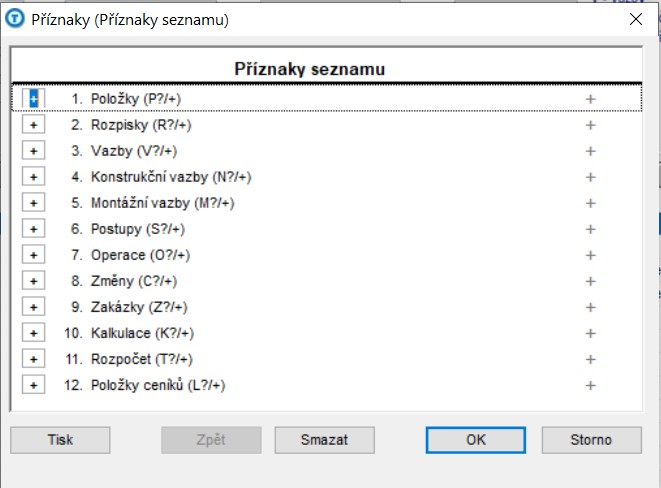The width and height of the screenshot is (661, 488).
Task: Click the right-side plus icon for Zakázky
Action: (x=590, y=307)
